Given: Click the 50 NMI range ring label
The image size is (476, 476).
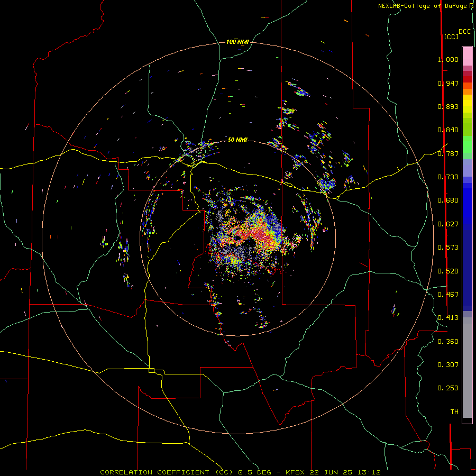Looking at the screenshot, I should pyautogui.click(x=237, y=140).
